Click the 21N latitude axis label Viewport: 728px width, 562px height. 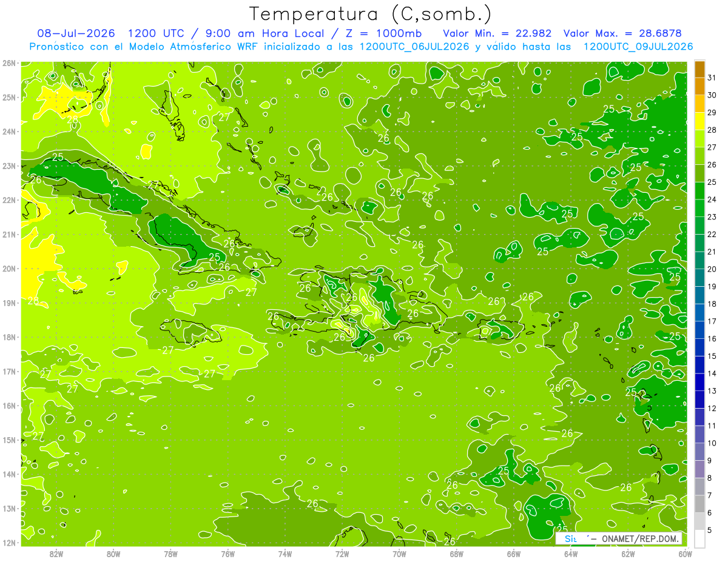(10, 235)
